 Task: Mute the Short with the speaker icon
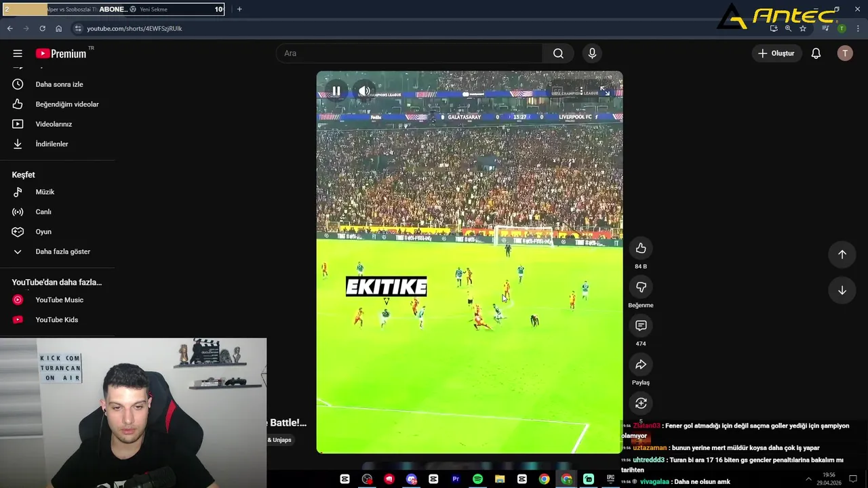click(x=364, y=91)
